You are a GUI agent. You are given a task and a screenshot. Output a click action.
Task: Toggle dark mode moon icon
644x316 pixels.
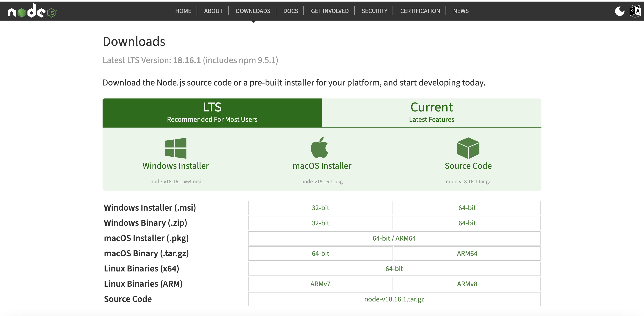(x=620, y=11)
